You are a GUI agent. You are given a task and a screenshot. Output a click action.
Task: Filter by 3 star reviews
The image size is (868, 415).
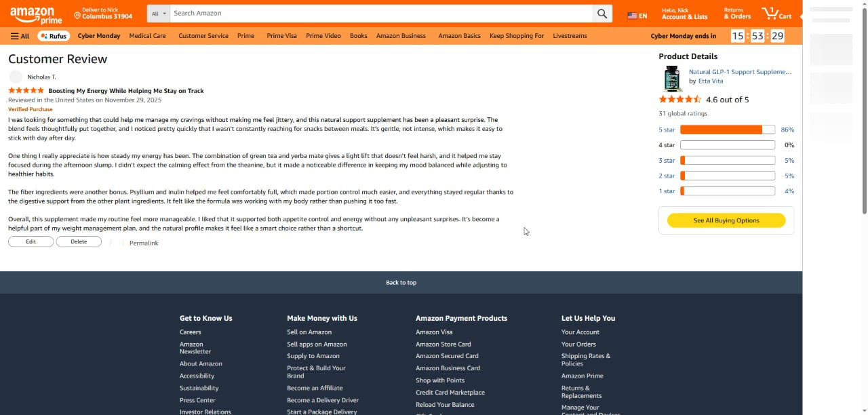(x=667, y=161)
